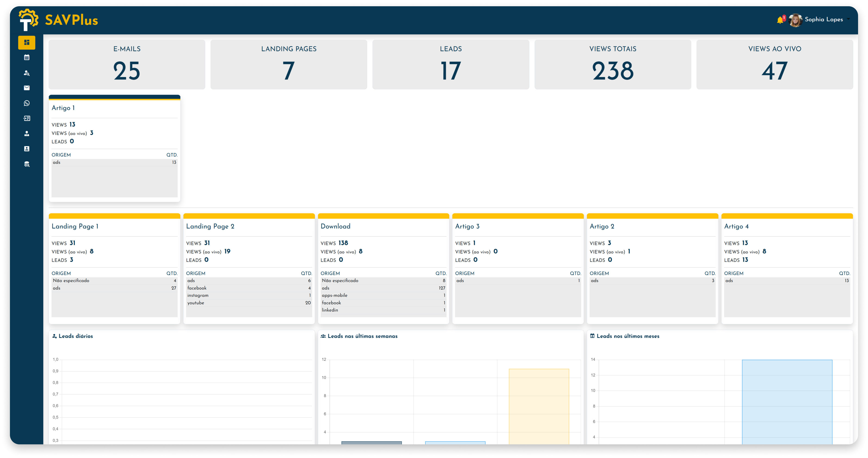Image resolution: width=868 pixels, height=458 pixels.
Task: Open the Landing Page 2 card title
Action: pyautogui.click(x=210, y=226)
